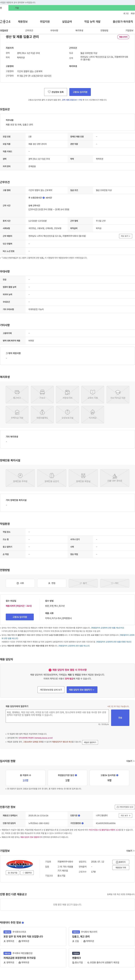
Task: Click the 장애인용 주차장 icon
Action: click(20, 478)
